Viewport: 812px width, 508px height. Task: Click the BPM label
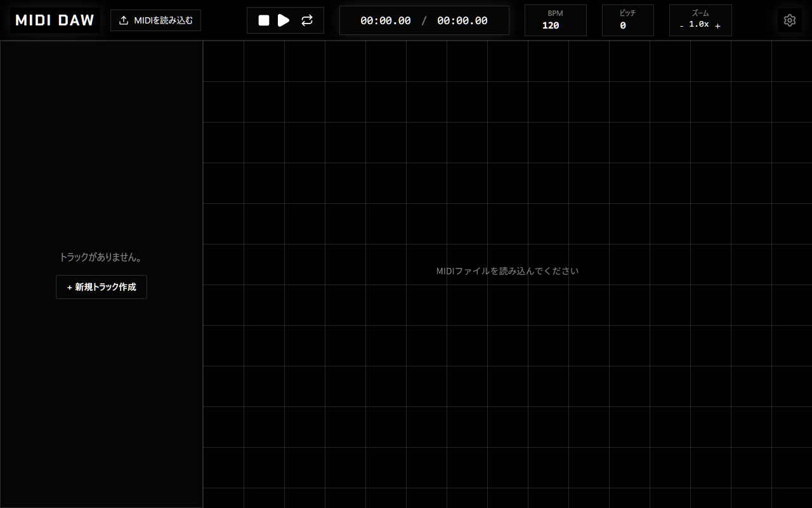[555, 13]
